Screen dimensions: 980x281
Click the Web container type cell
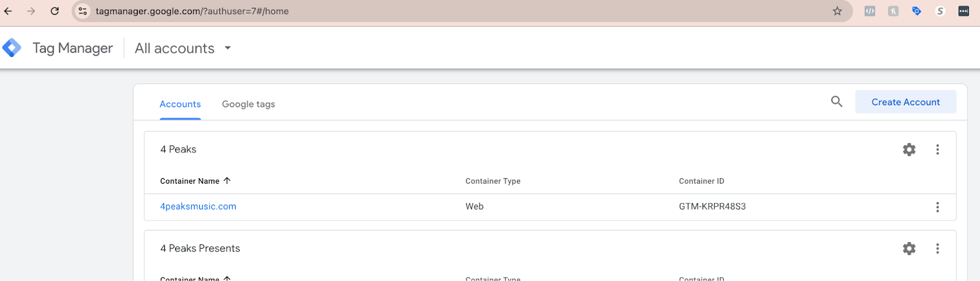pyautogui.click(x=474, y=207)
